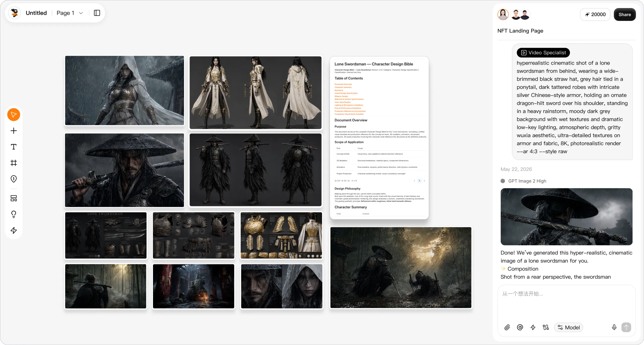Select the Text tool
Image resolution: width=644 pixels, height=345 pixels.
(x=14, y=147)
